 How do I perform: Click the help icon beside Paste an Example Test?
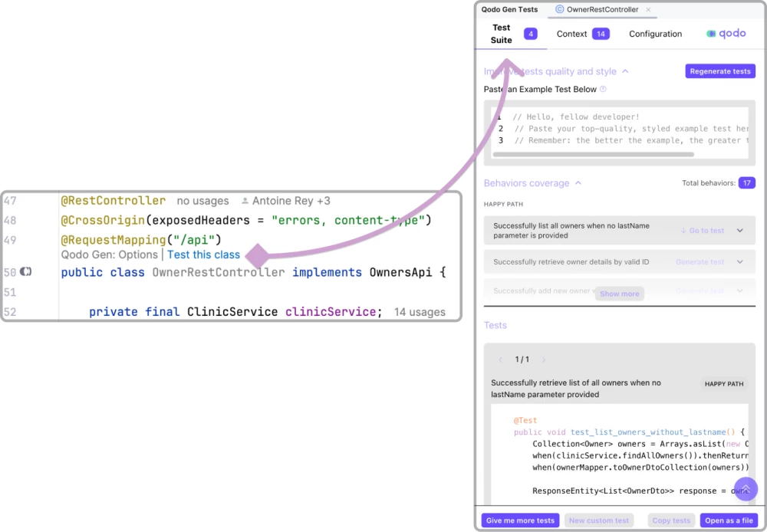(x=603, y=89)
